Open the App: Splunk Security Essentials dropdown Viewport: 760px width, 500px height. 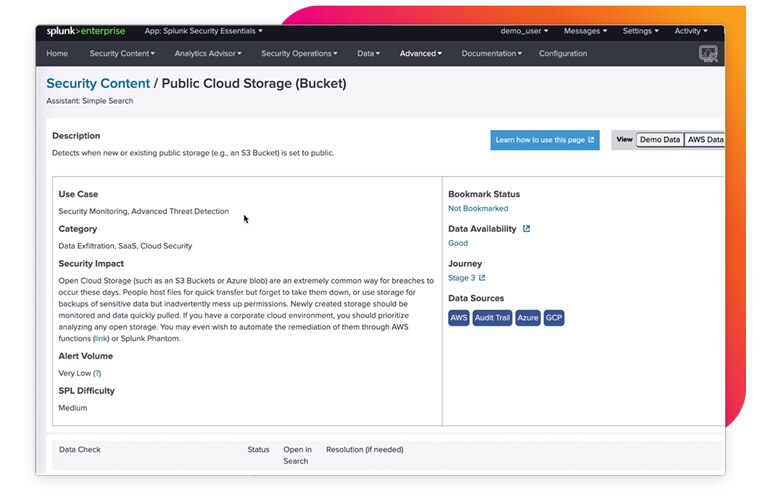pyautogui.click(x=204, y=31)
